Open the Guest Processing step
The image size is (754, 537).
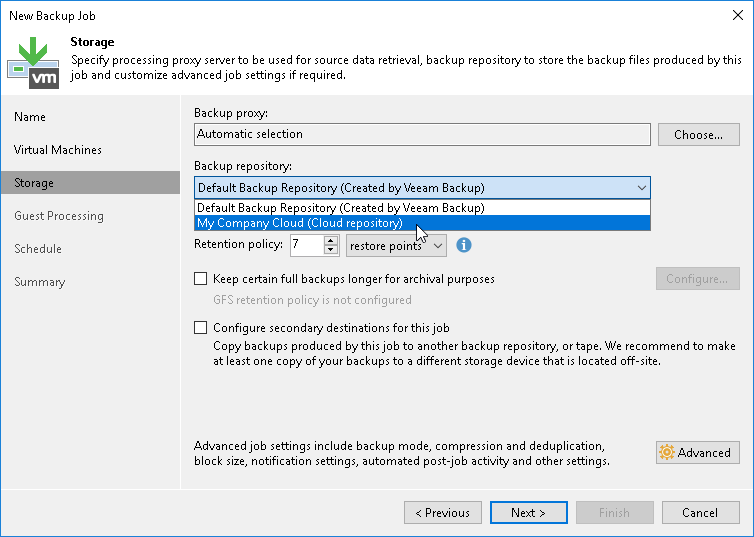pos(59,216)
